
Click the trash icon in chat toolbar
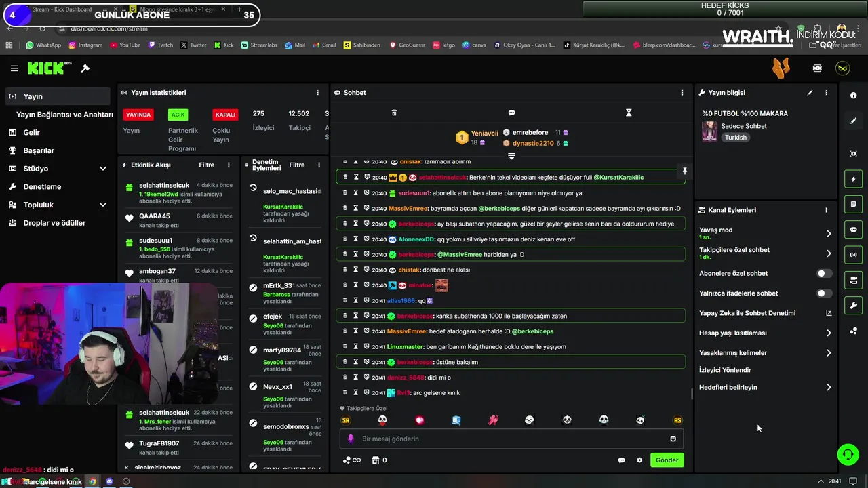(394, 113)
